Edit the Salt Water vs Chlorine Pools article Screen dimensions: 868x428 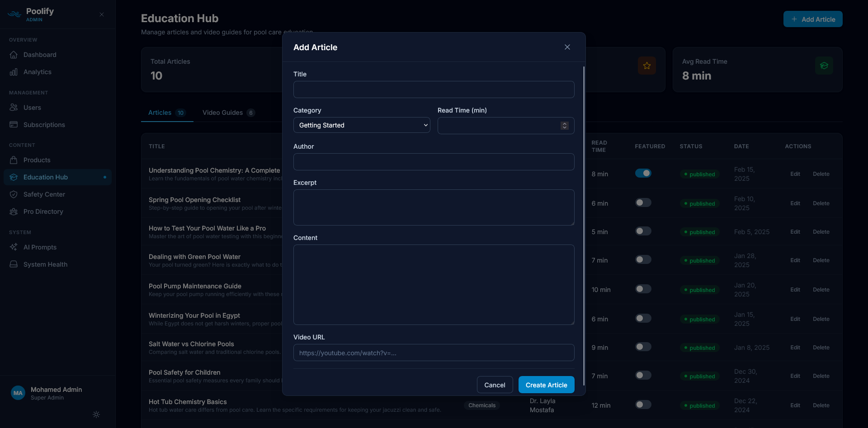[795, 348]
